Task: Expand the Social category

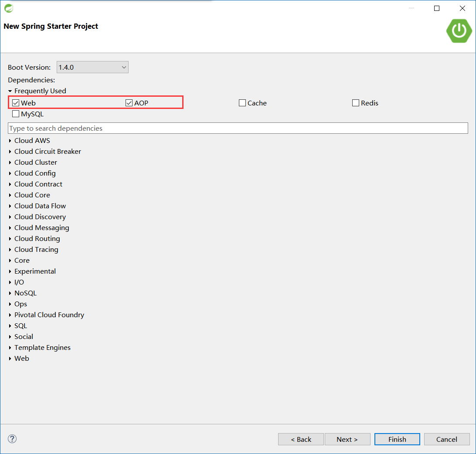Action: pyautogui.click(x=10, y=337)
